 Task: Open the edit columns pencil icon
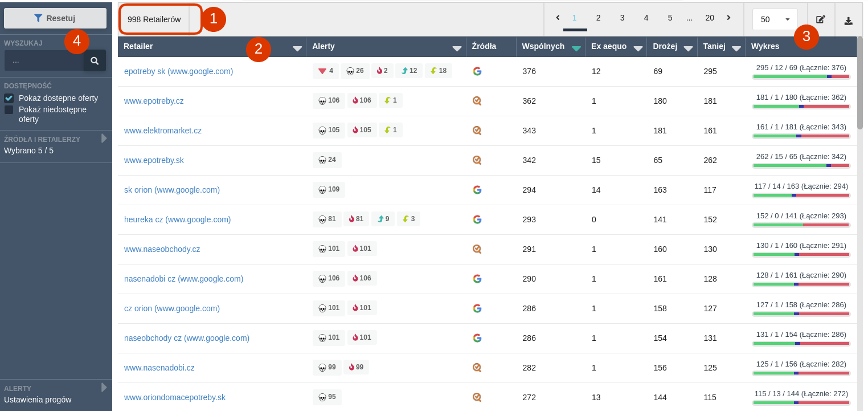click(x=820, y=19)
